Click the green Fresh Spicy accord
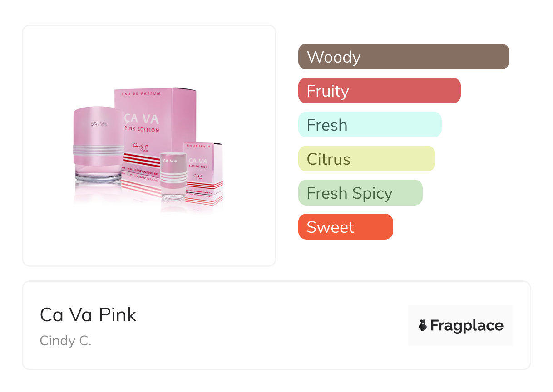The image size is (553, 392). coord(360,193)
